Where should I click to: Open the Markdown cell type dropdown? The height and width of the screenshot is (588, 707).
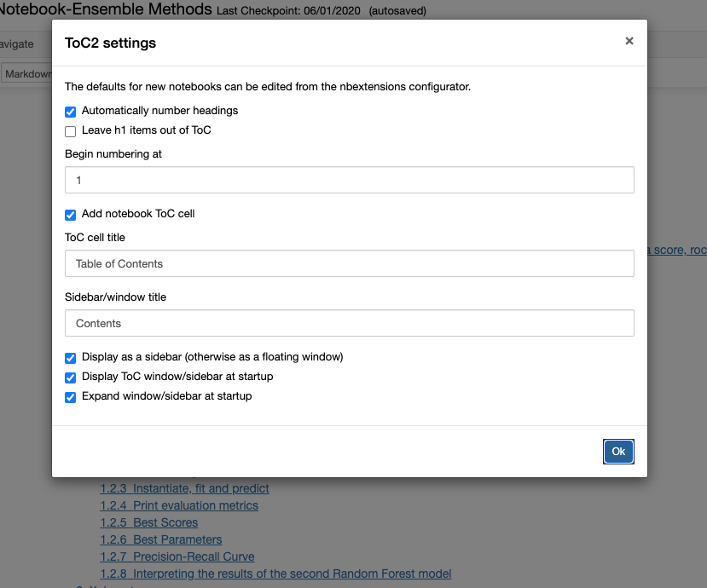pos(26,74)
